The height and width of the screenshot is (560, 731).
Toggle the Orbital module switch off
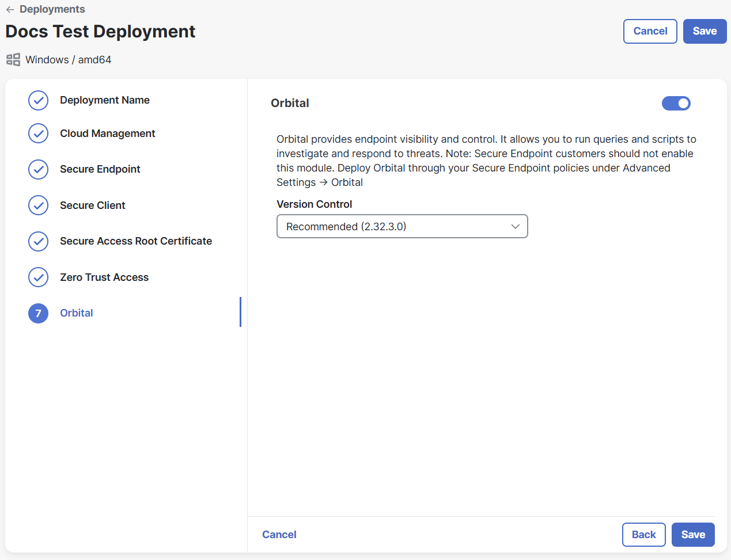pos(676,103)
